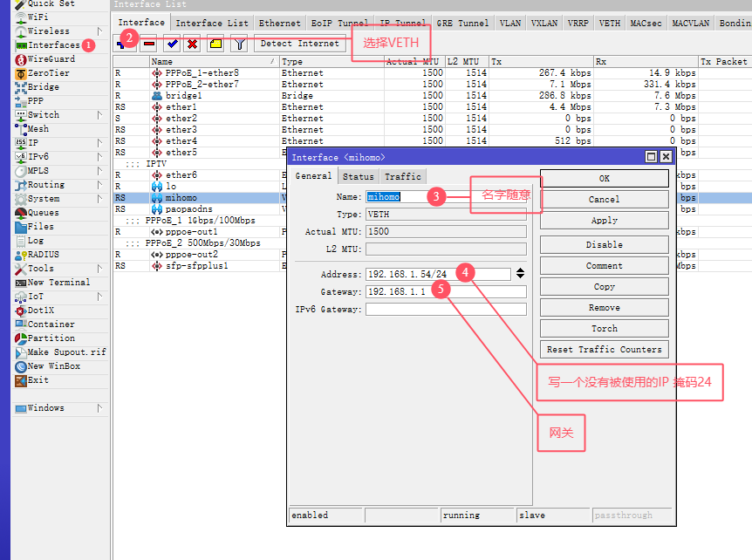Click the red minus remove button in toolbar
This screenshot has width=752, height=560.
pos(149,44)
